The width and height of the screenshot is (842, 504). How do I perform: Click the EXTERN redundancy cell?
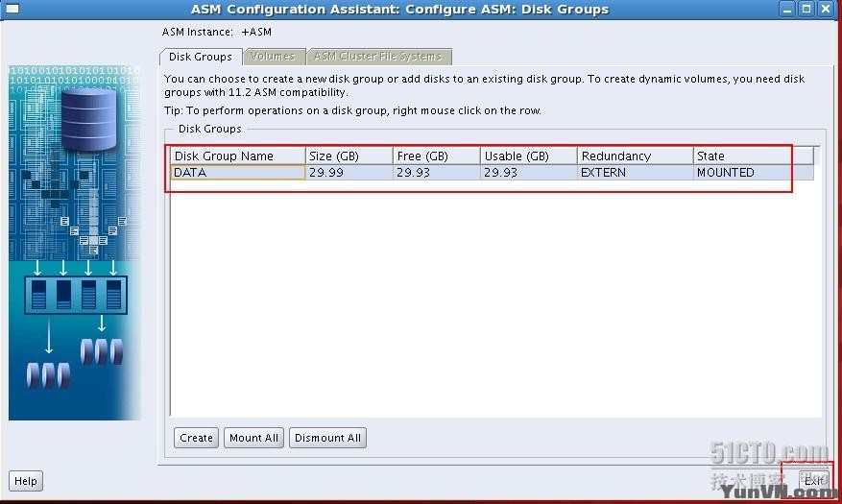coord(635,172)
